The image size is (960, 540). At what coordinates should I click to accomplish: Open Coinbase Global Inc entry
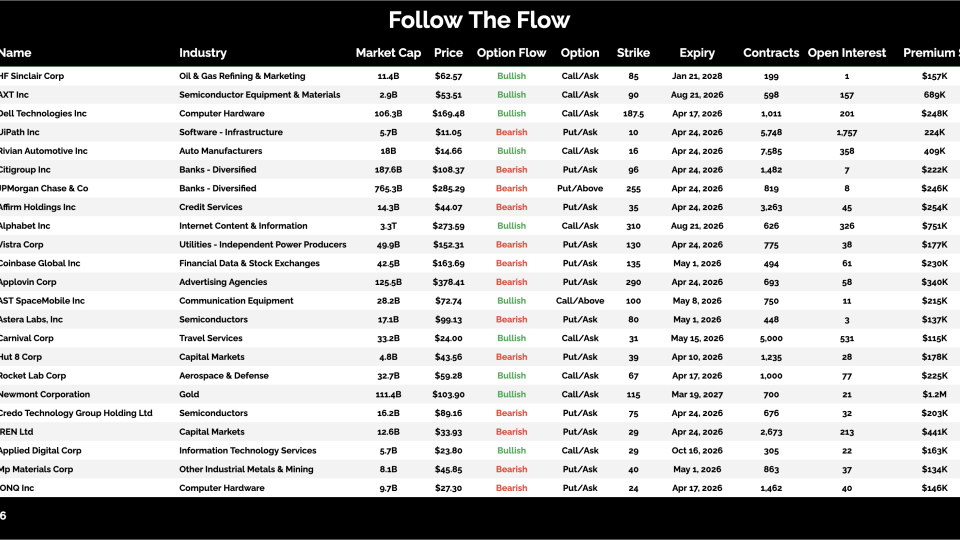point(41,264)
